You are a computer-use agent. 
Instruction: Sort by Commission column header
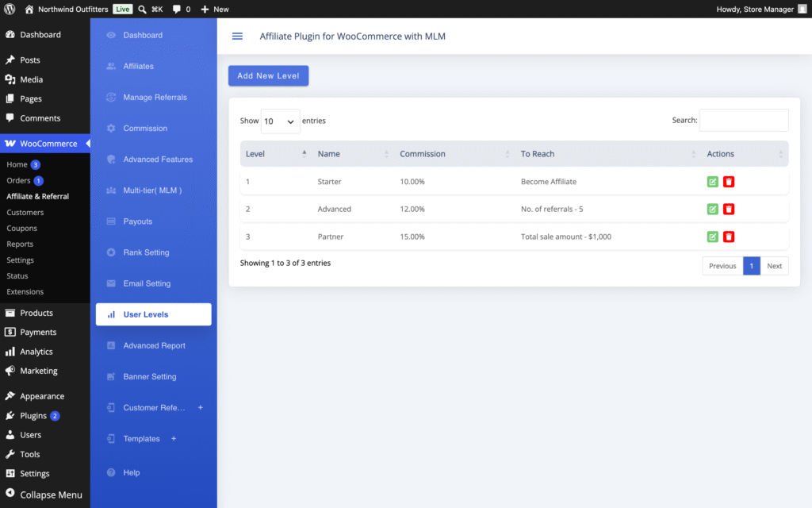[454, 154]
